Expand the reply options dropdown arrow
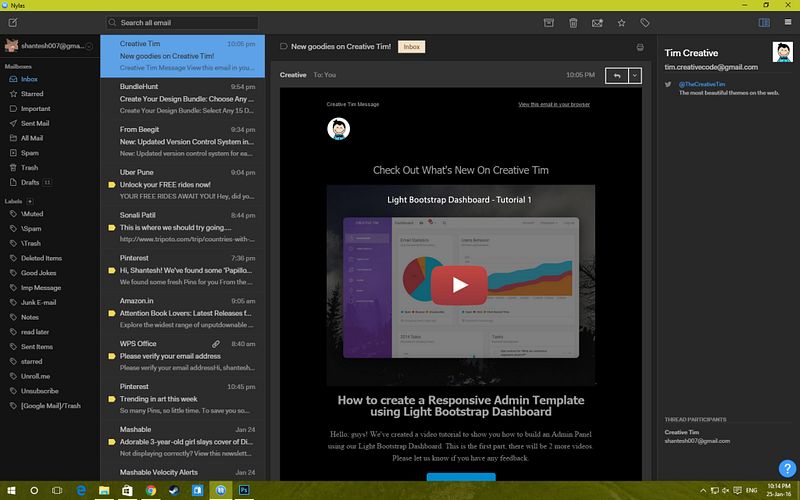 [635, 76]
